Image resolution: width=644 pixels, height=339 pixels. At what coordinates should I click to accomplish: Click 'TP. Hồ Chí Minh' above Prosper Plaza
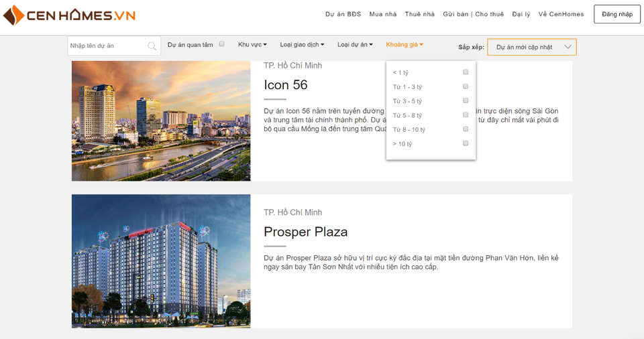point(293,212)
